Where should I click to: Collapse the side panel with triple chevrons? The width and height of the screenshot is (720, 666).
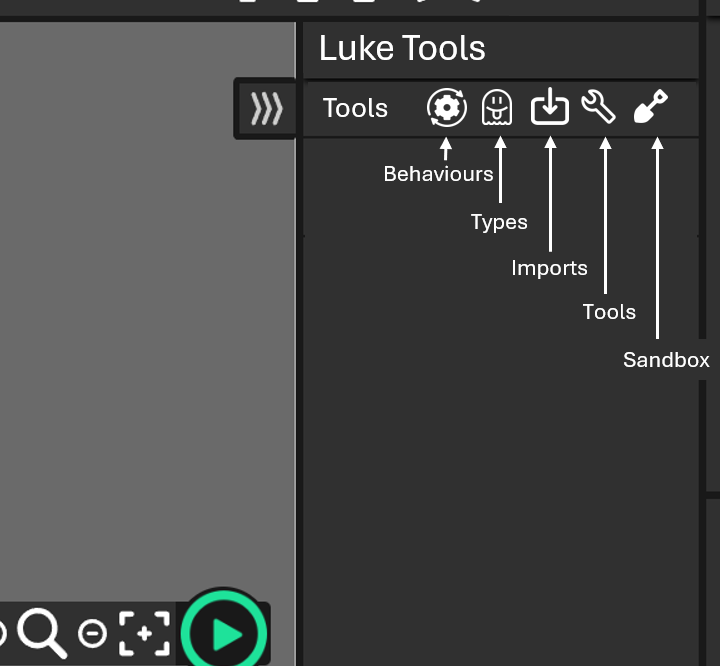pos(266,108)
